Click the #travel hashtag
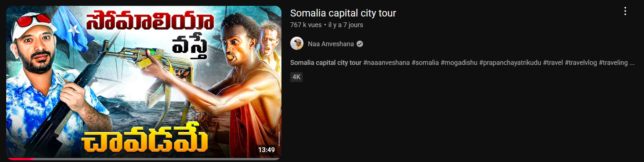Screen dimensions: 644x162 (x=553, y=63)
